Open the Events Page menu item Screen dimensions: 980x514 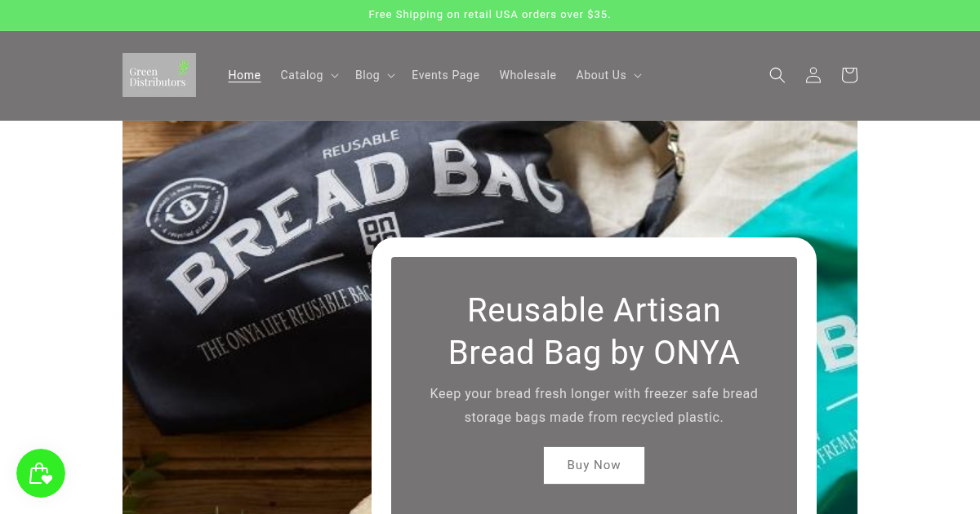[446, 75]
